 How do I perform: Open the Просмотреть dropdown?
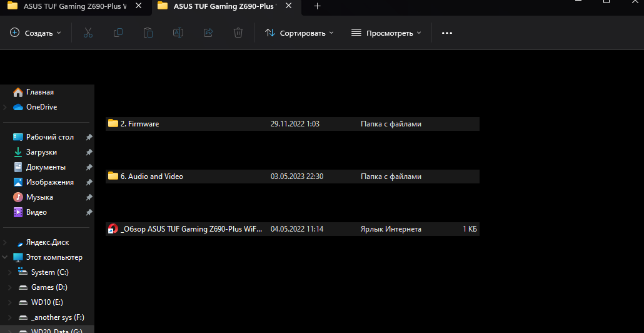tap(386, 33)
